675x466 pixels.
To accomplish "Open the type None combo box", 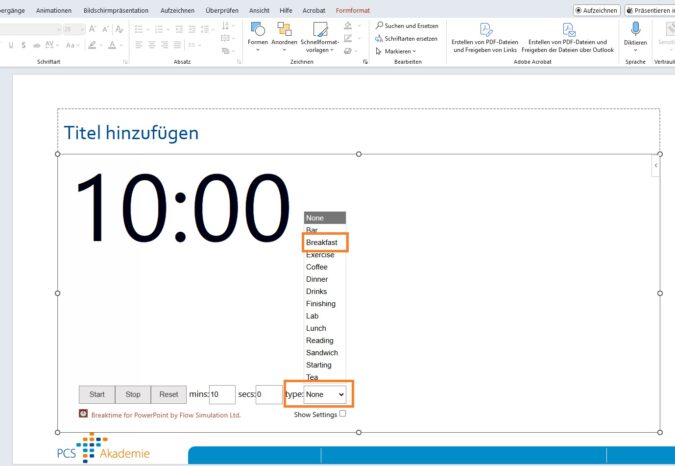I will point(325,394).
